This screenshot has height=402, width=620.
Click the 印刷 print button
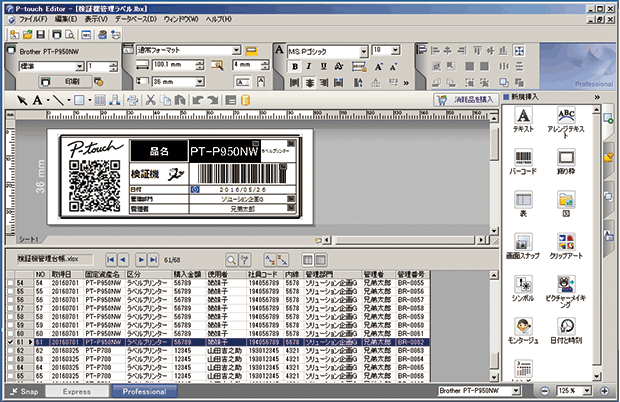[65, 82]
